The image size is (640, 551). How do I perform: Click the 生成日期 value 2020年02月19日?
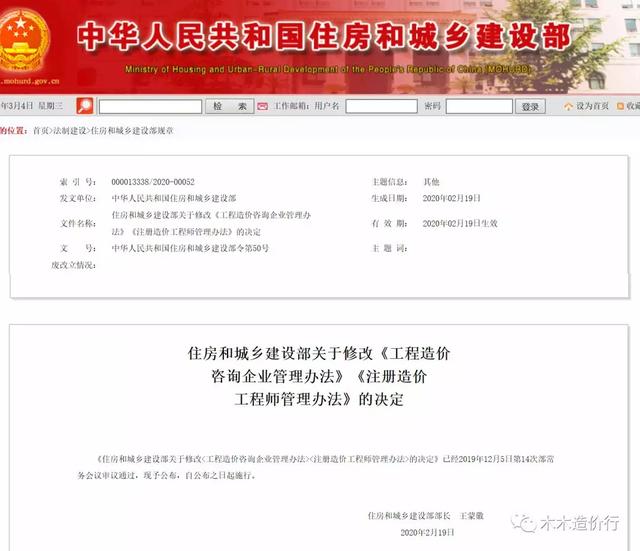(451, 198)
